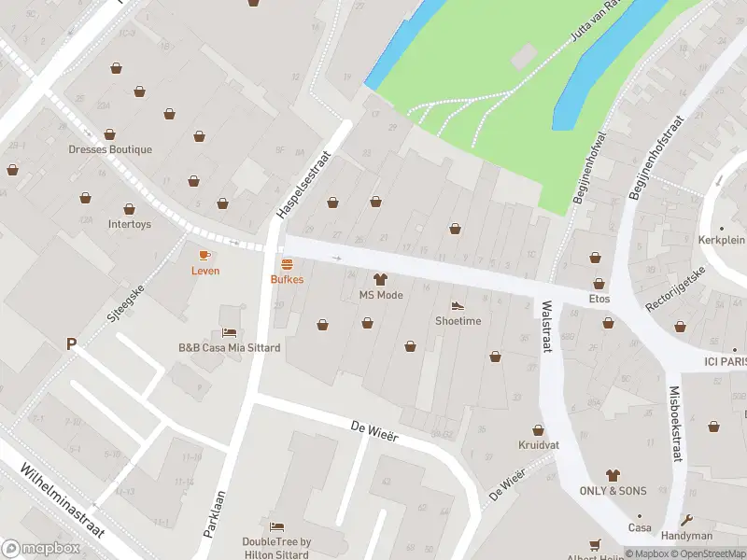Click the Kerkplein place label
The width and height of the screenshot is (747, 560).
pyautogui.click(x=721, y=240)
